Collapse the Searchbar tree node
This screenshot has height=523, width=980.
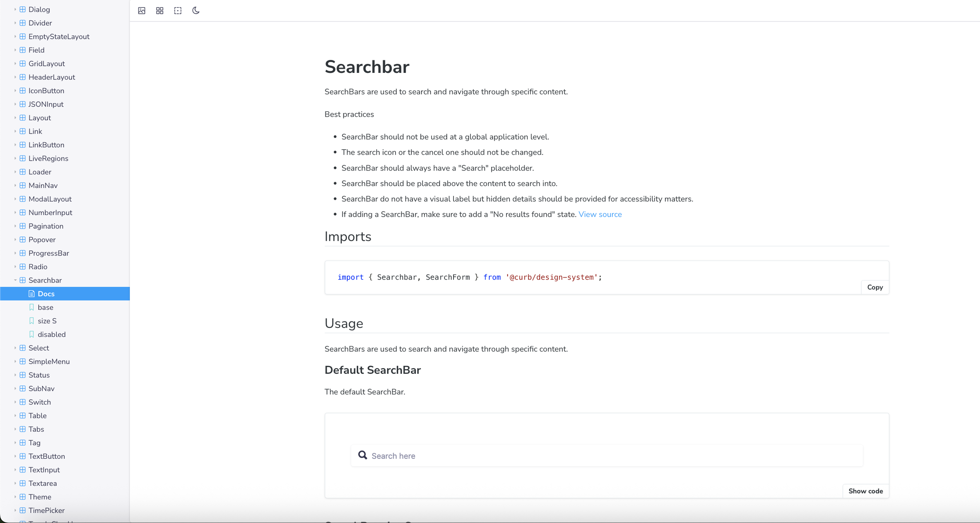[x=15, y=280]
